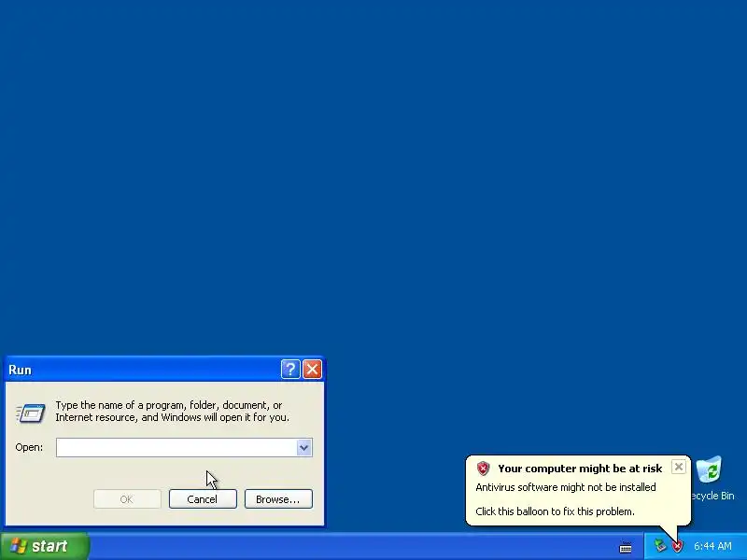Click the 6:44 AM system clock

(712, 546)
